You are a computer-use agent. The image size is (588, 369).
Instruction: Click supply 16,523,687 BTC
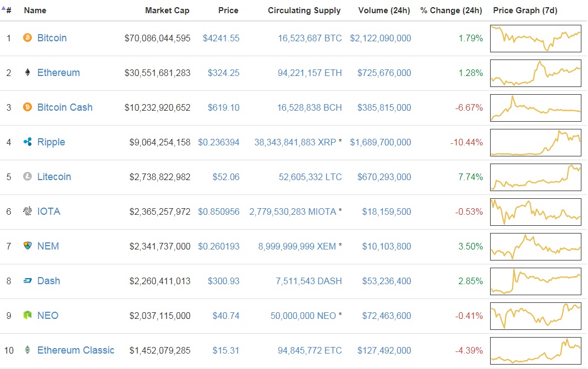point(310,39)
